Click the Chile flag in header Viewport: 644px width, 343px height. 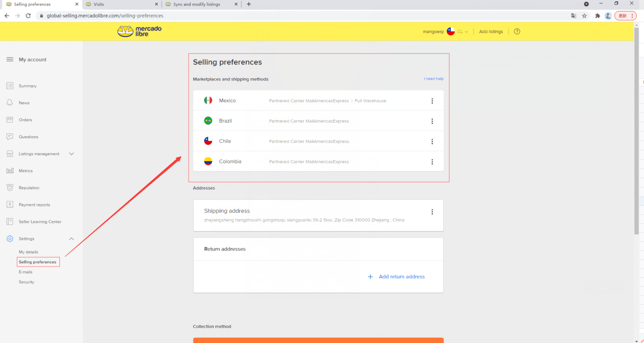[451, 31]
